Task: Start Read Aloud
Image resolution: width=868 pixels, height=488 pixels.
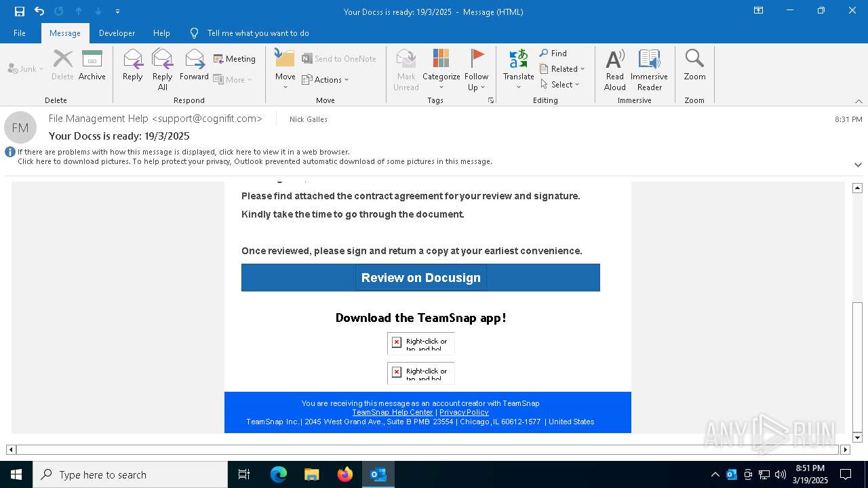Action: pyautogui.click(x=615, y=70)
